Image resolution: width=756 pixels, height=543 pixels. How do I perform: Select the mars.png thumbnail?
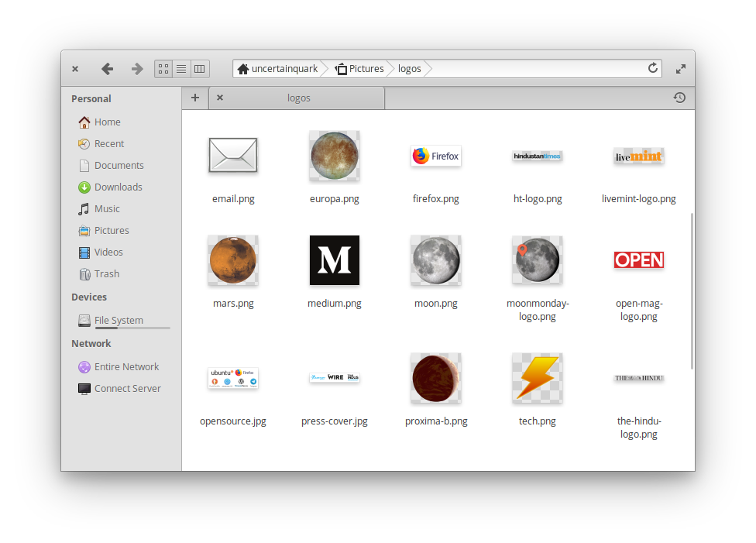tap(233, 260)
